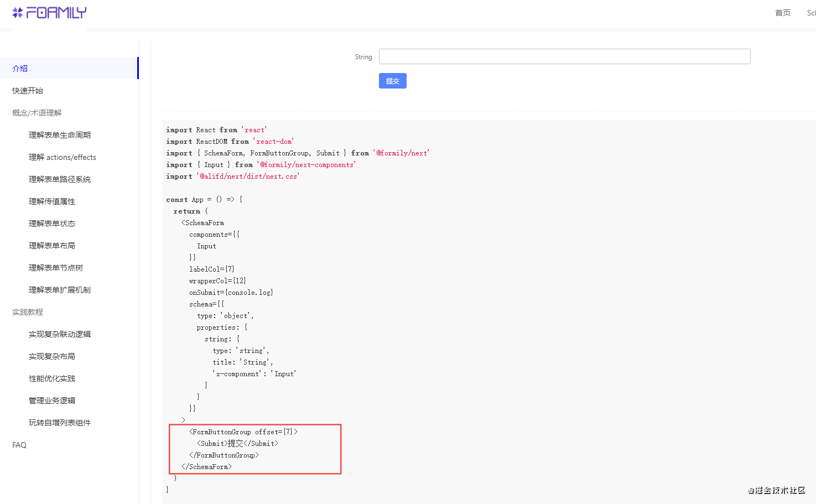Open 理解表单节点树 page
Screen dimensions: 816x504
click(x=56, y=268)
